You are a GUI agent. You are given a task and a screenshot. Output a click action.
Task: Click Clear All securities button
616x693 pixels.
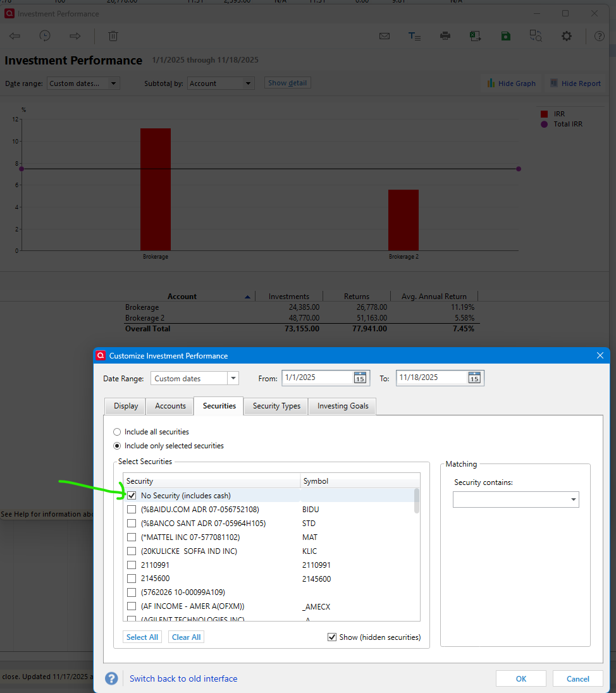pyautogui.click(x=186, y=637)
